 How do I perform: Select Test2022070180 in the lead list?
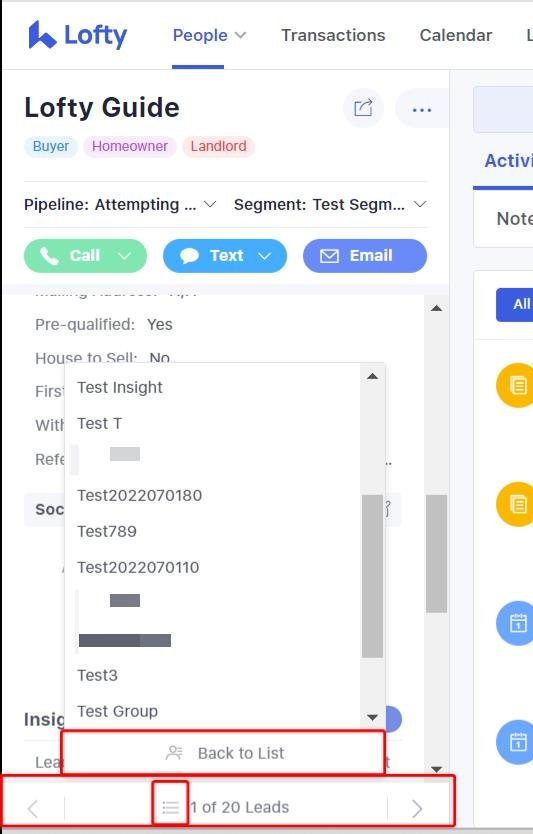pos(139,495)
